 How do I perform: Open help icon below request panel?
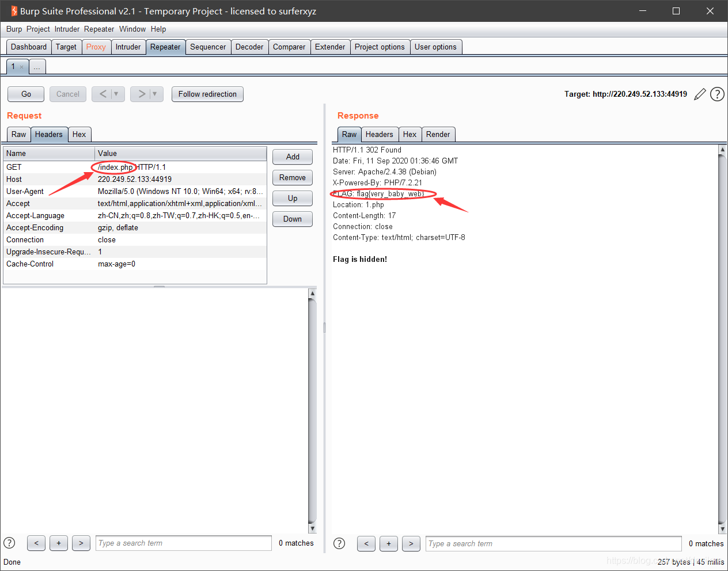pyautogui.click(x=9, y=543)
